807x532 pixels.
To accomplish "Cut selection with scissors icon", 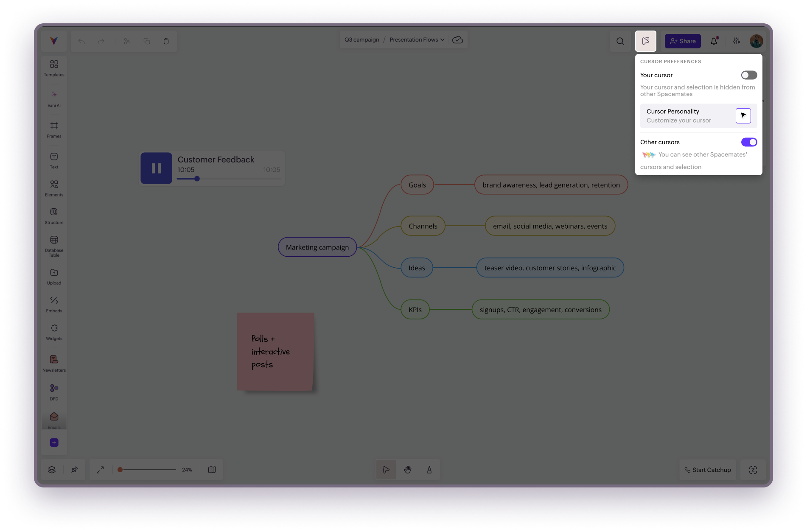I will (127, 41).
